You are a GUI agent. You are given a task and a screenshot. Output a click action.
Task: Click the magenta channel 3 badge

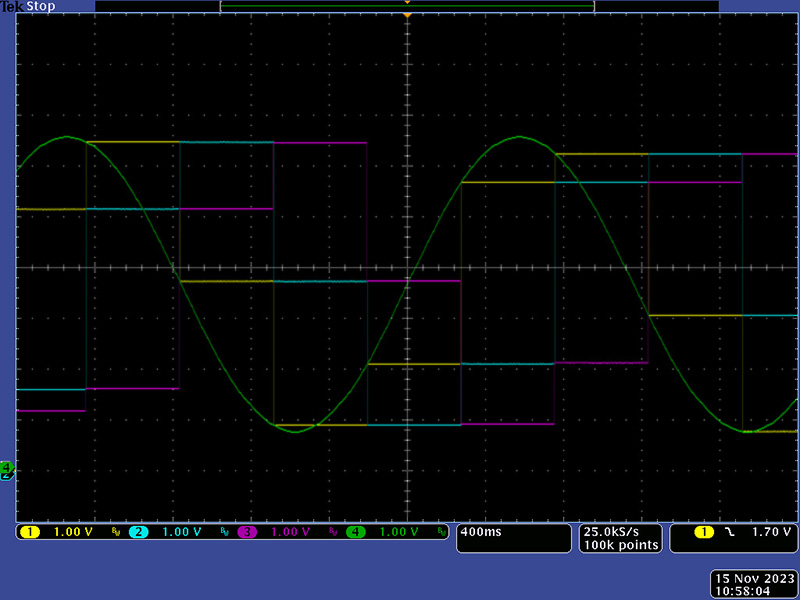[247, 532]
